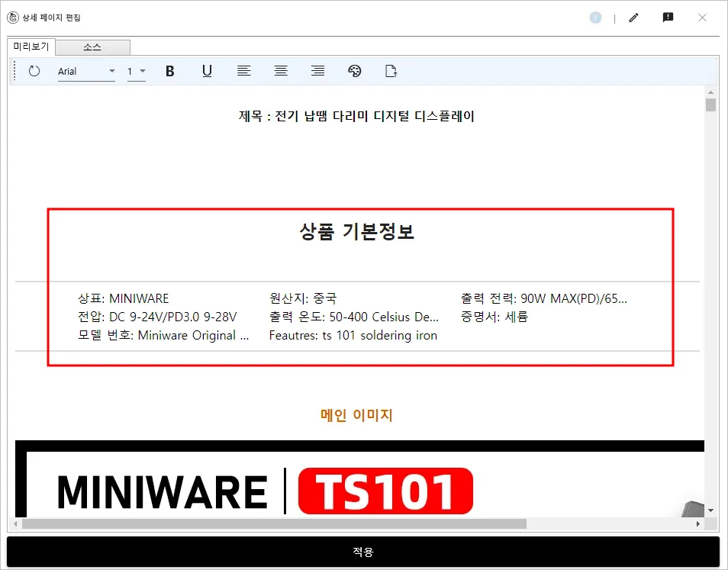Click the scroll down arrow
This screenshot has height=570, width=728.
(x=710, y=510)
